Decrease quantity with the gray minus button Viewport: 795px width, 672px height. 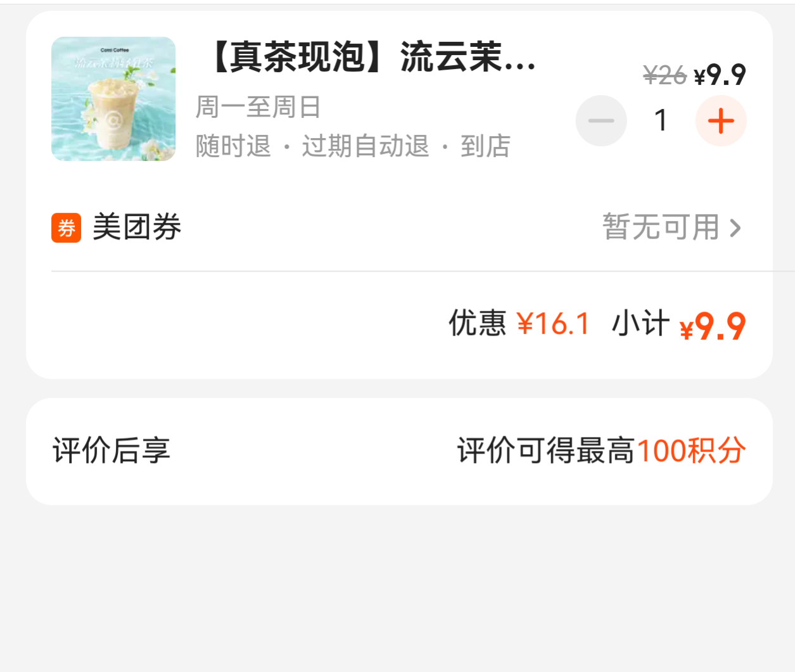[x=601, y=121]
